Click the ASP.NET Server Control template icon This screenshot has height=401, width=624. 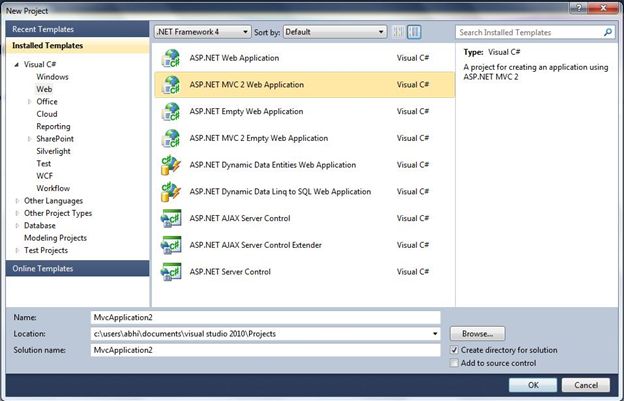171,271
